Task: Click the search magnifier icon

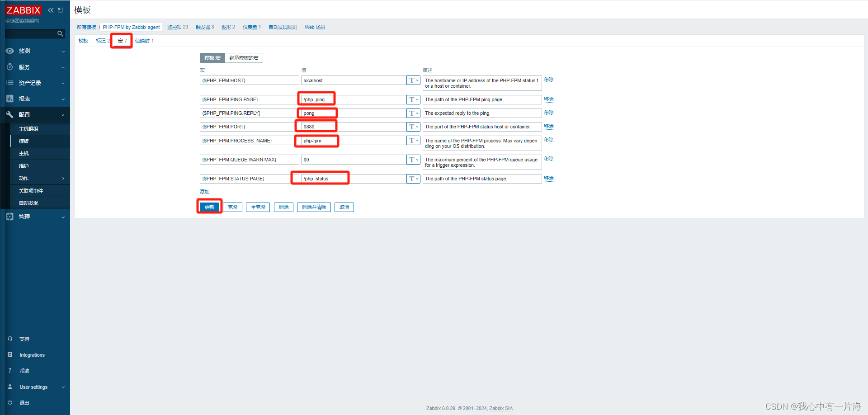Action: coord(60,33)
